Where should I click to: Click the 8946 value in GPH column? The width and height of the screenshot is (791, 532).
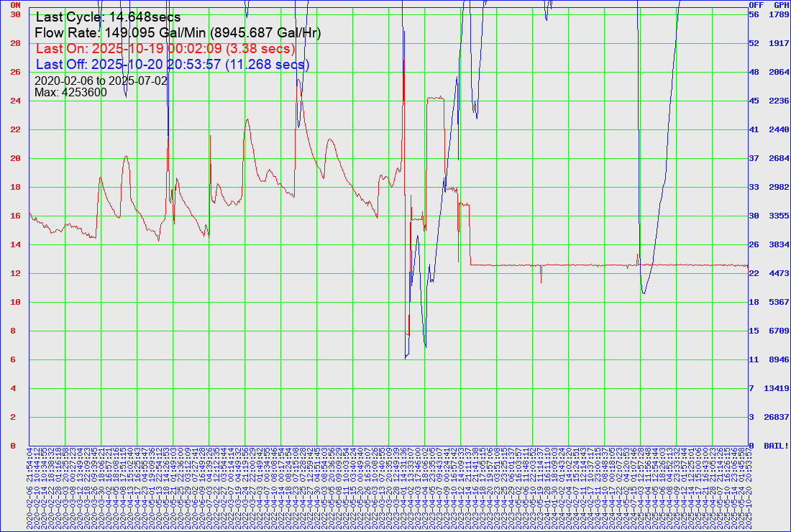(779, 359)
